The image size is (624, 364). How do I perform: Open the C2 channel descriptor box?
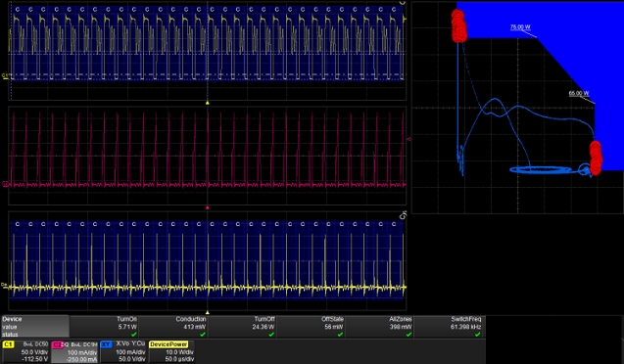coord(74,351)
